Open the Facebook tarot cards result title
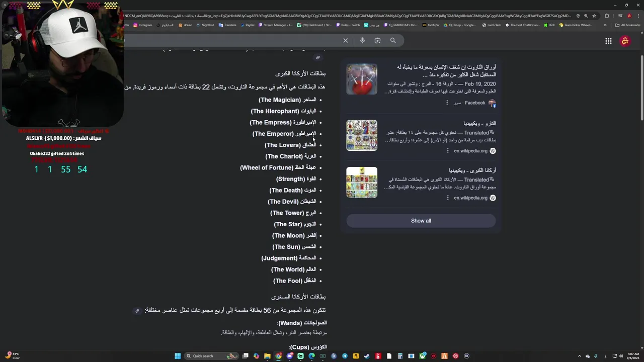Image resolution: width=644 pixels, height=362 pixels. [x=446, y=71]
